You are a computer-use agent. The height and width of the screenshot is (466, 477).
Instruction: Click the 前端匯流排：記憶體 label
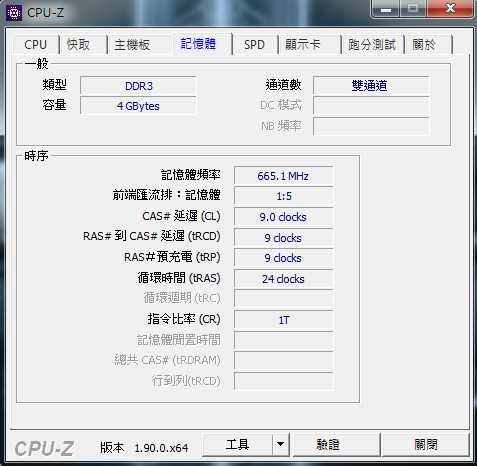166,195
